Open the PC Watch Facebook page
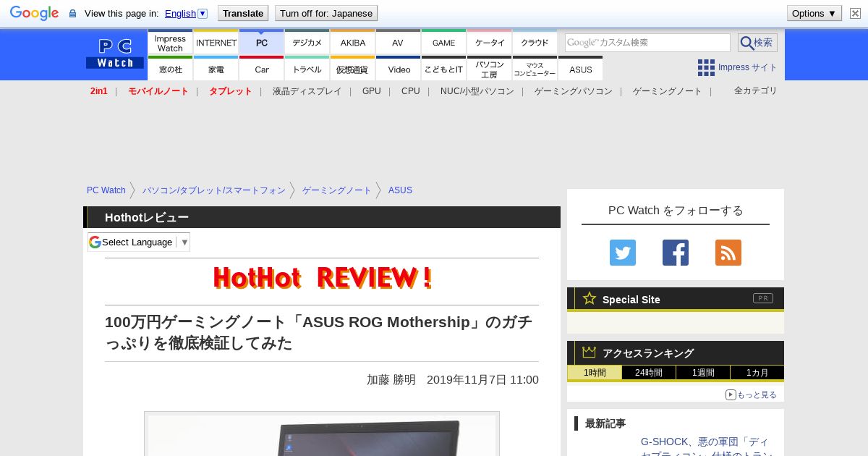The image size is (868, 456). 676,253
